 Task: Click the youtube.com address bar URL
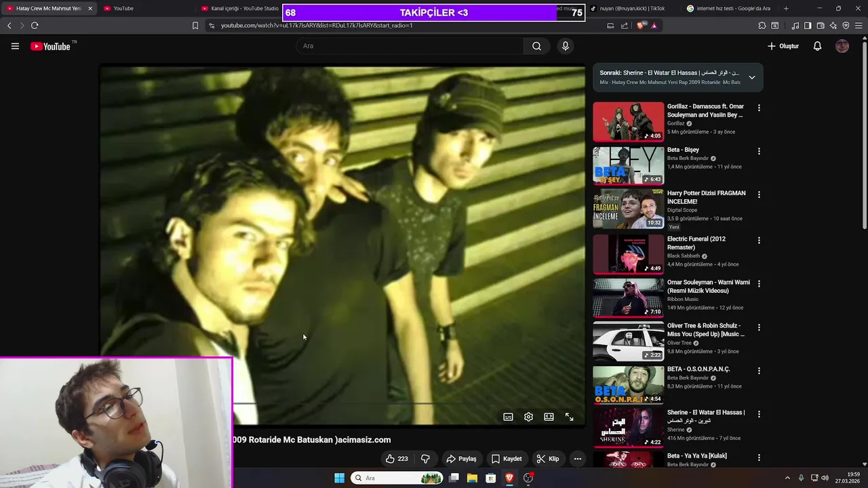point(317,26)
